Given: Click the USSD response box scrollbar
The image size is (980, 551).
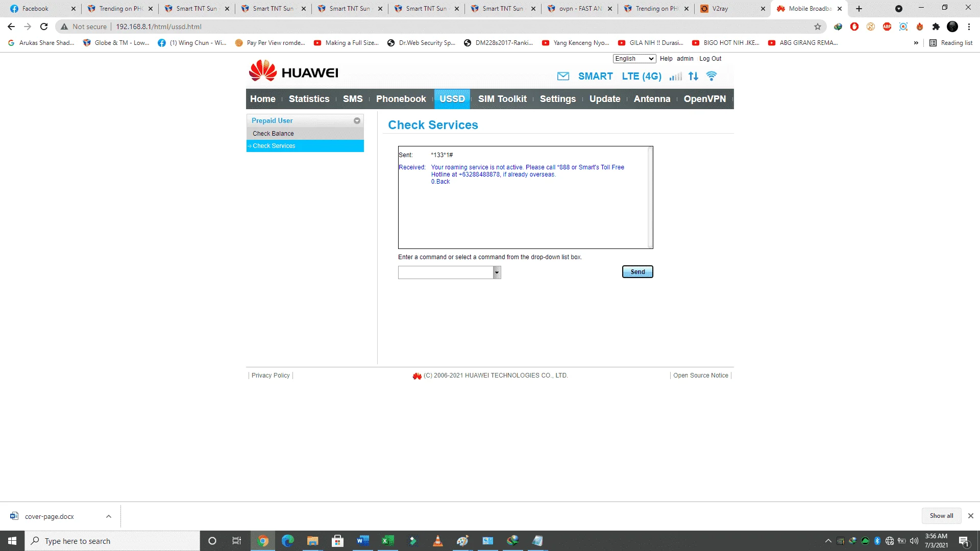Looking at the screenshot, I should pyautogui.click(x=650, y=197).
